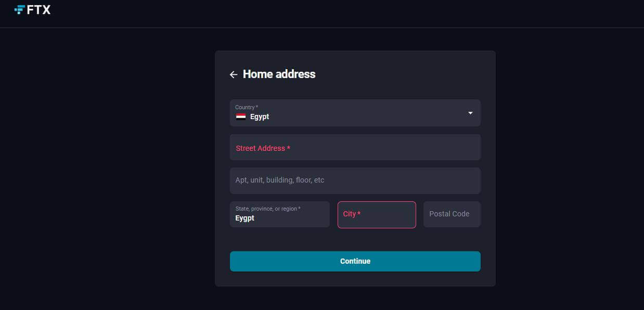The width and height of the screenshot is (644, 310).
Task: Focus the City input box
Action: (x=377, y=214)
